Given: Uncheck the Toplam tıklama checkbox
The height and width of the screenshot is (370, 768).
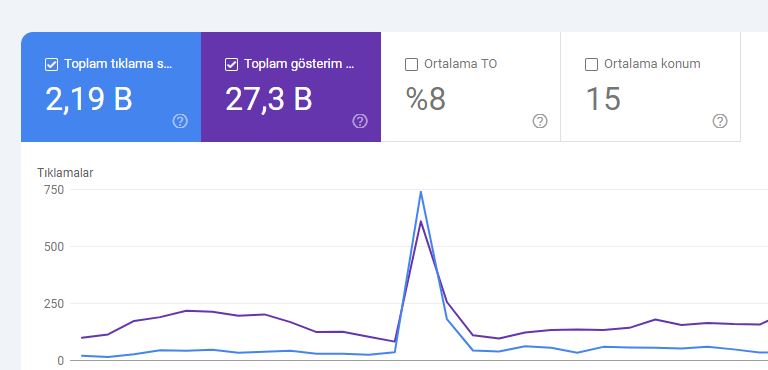Looking at the screenshot, I should click(x=51, y=64).
